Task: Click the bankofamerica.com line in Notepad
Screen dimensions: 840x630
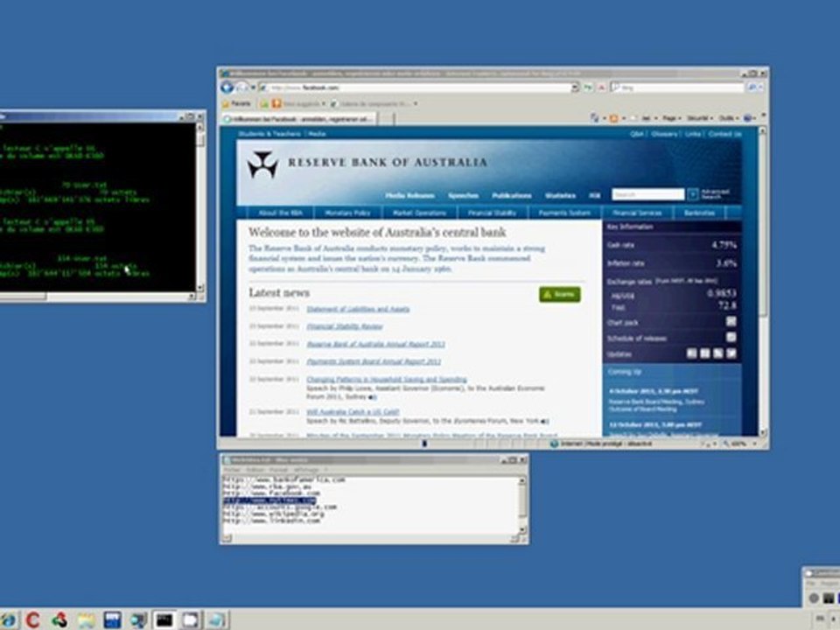Action: coord(283,480)
